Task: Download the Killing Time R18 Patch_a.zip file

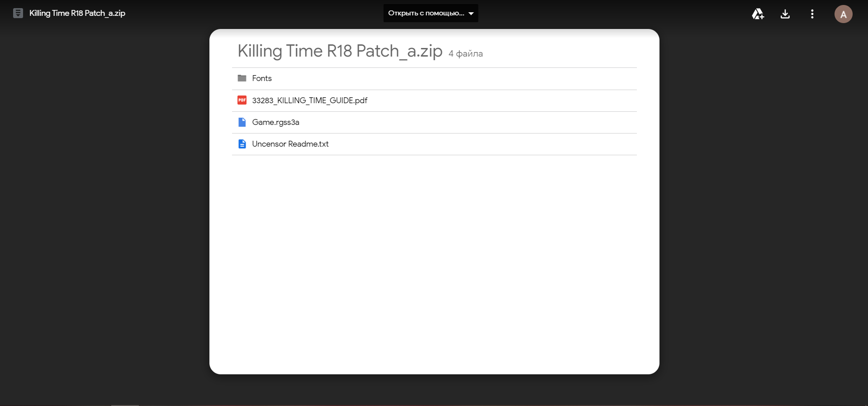Action: tap(785, 14)
